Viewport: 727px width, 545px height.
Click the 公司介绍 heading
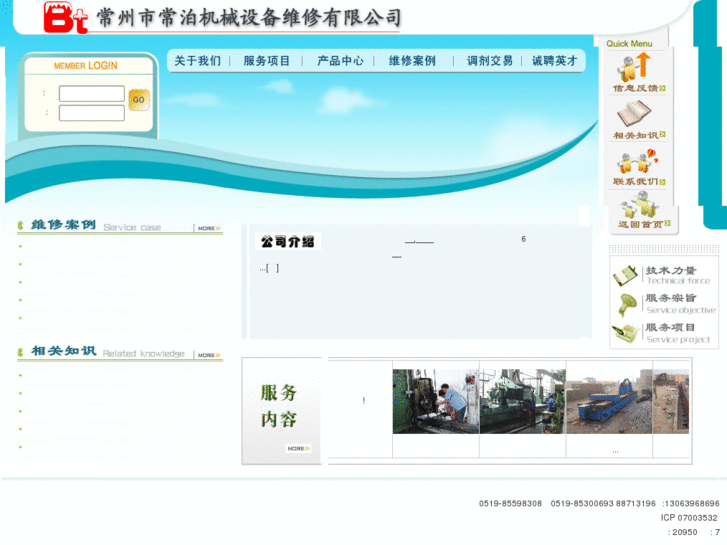click(287, 242)
